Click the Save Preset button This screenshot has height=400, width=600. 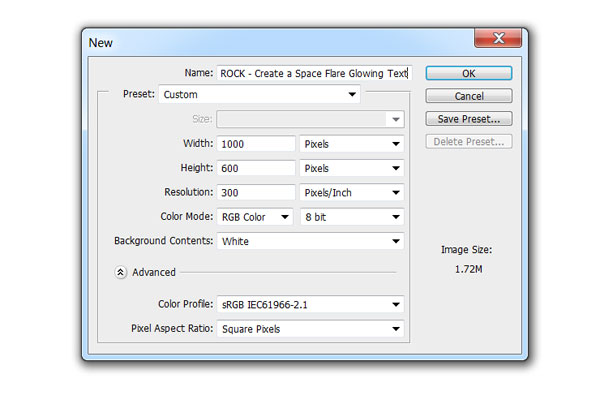click(x=469, y=119)
